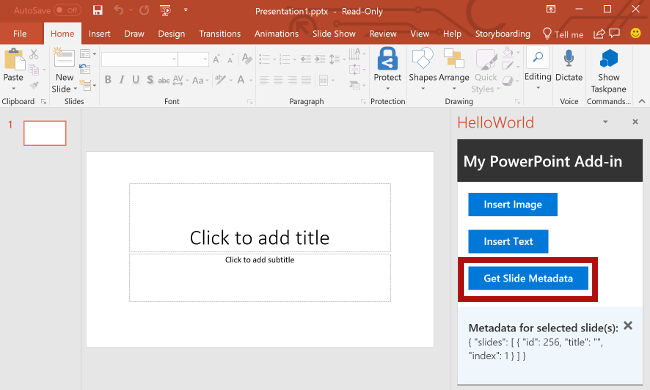Click the Get Slide Metadata button
This screenshot has width=650, height=390.
(528, 278)
